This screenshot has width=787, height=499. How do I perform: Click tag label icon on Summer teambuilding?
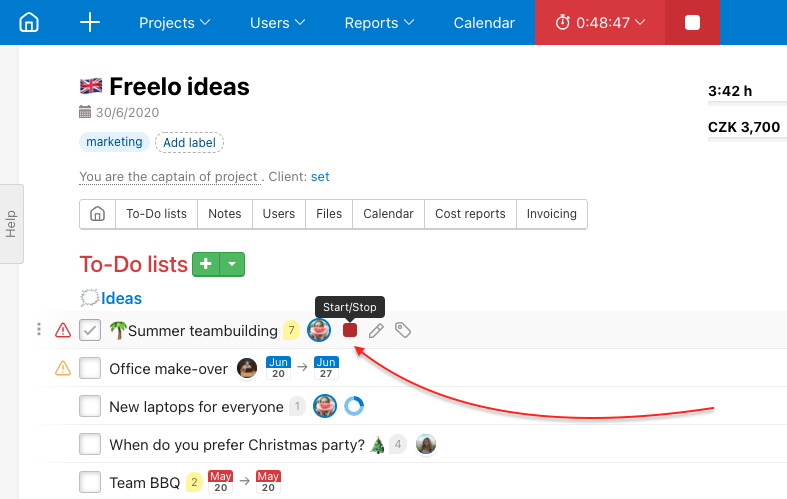tap(403, 330)
